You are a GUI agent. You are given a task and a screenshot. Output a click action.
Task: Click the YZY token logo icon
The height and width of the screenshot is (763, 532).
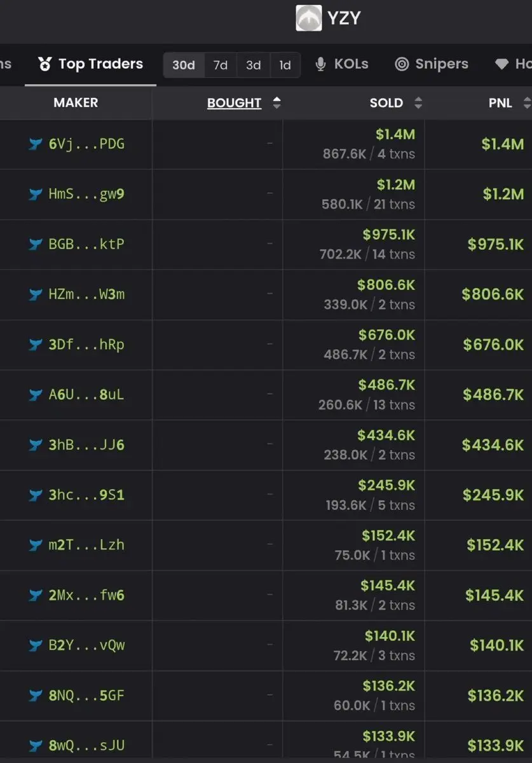coord(309,18)
